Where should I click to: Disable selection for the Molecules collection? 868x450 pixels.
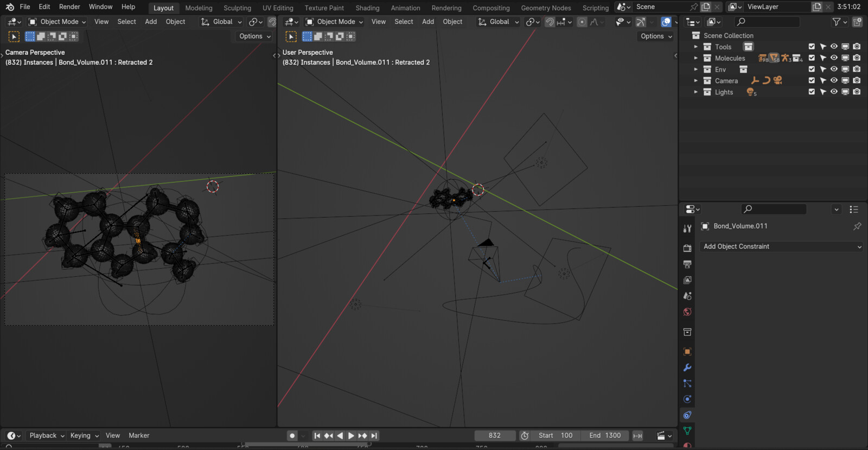(x=823, y=58)
